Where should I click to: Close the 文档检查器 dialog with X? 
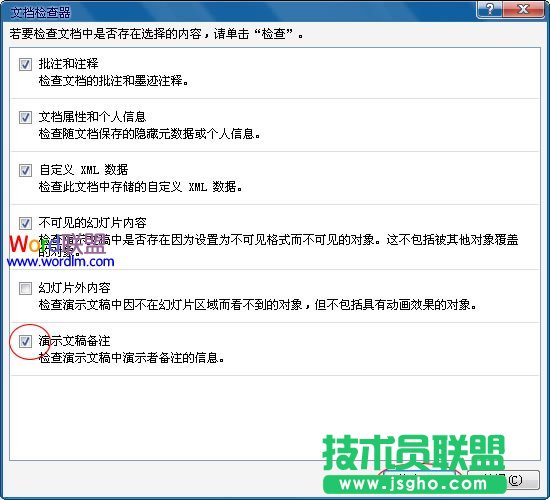tap(523, 9)
